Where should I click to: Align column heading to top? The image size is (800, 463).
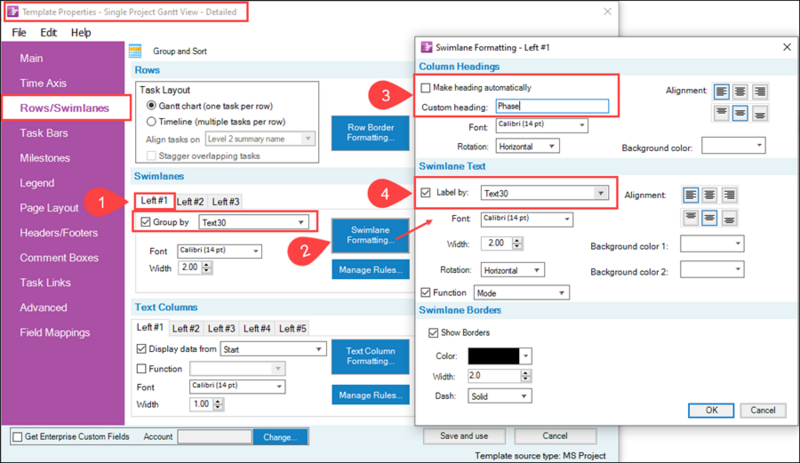[x=721, y=113]
